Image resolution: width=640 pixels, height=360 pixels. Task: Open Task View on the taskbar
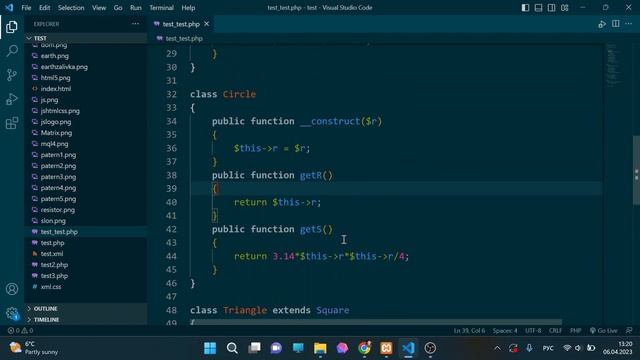pos(254,348)
